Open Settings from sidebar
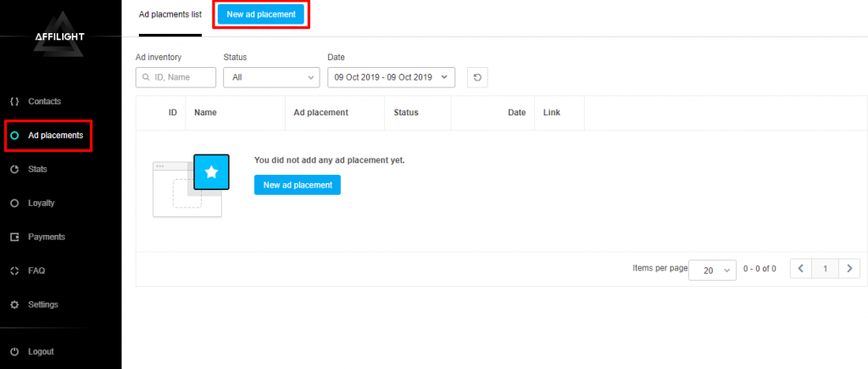Viewport: 868px width, 369px height. pos(42,305)
